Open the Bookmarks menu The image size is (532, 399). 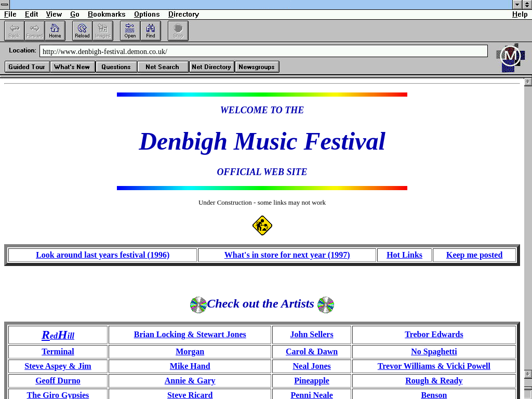(107, 14)
